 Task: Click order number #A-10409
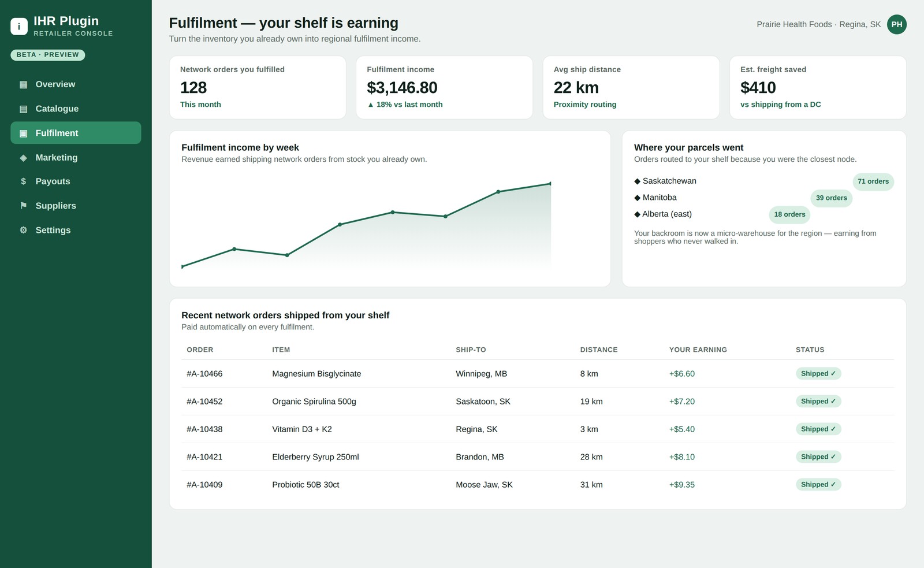(204, 485)
